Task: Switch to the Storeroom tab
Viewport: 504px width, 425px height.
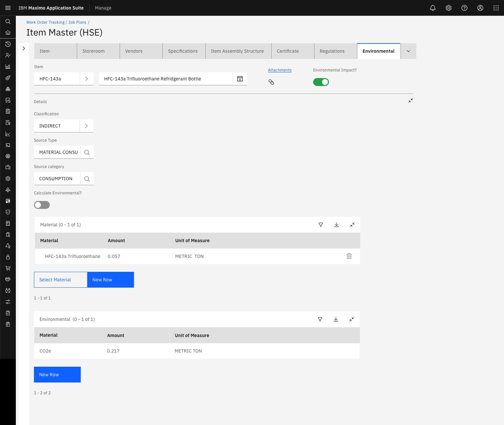Action: [98, 51]
